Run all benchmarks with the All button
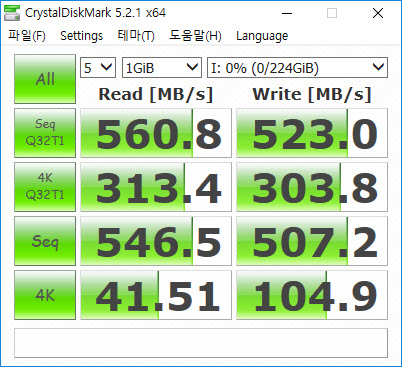Image resolution: width=402 pixels, height=367 pixels. (x=45, y=79)
